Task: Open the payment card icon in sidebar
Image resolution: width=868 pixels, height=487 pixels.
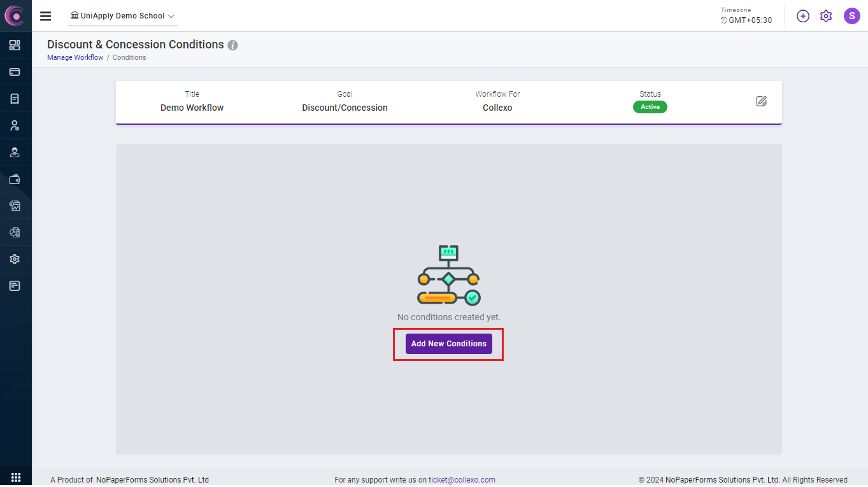Action: pyautogui.click(x=15, y=72)
